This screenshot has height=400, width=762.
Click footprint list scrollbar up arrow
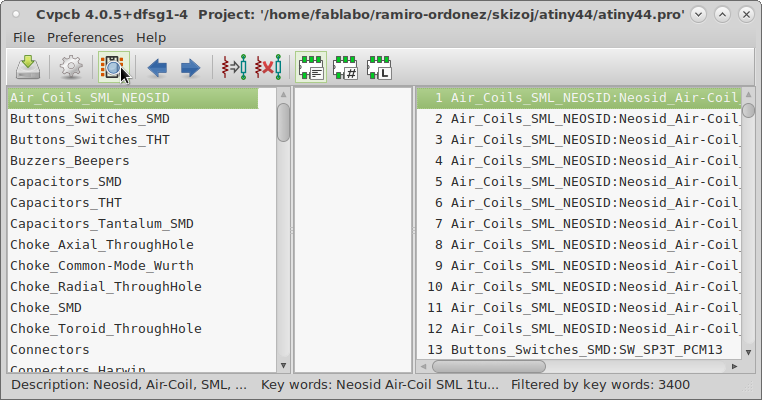click(x=748, y=94)
